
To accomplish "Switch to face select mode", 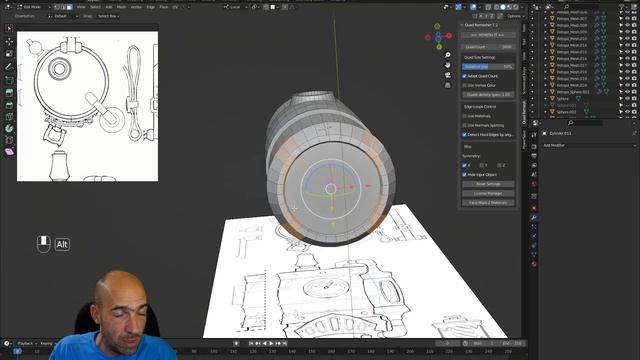I will click(69, 7).
